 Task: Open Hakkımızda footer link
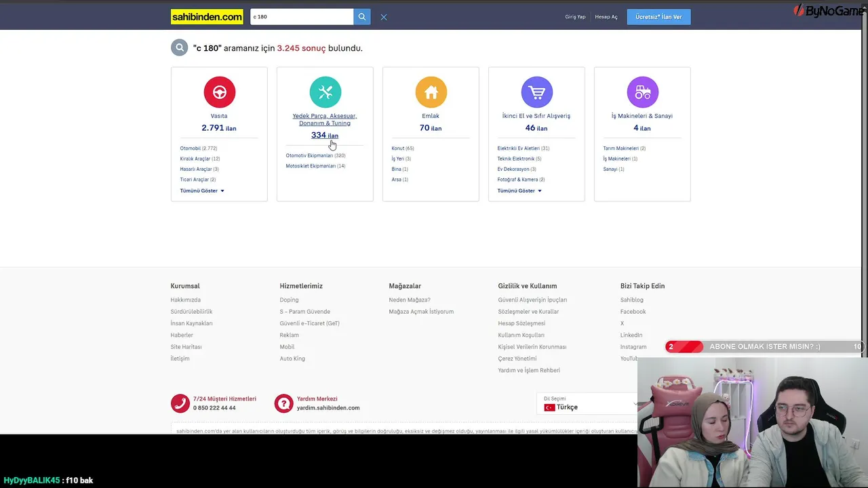186,300
